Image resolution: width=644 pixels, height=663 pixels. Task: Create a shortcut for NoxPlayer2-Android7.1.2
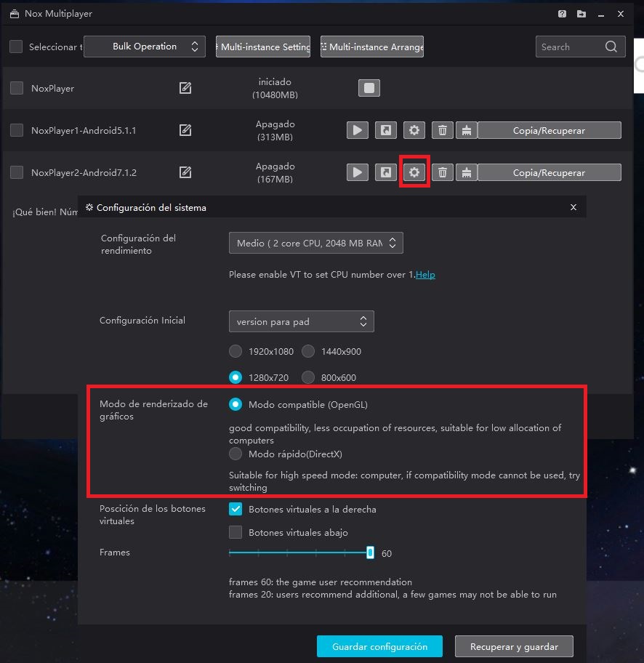tap(386, 172)
